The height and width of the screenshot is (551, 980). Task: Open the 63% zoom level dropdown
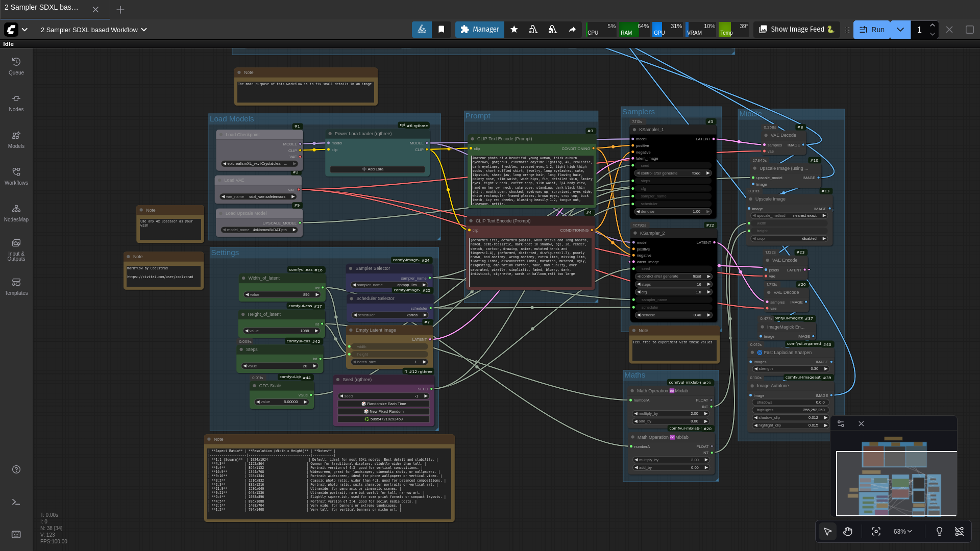(902, 532)
